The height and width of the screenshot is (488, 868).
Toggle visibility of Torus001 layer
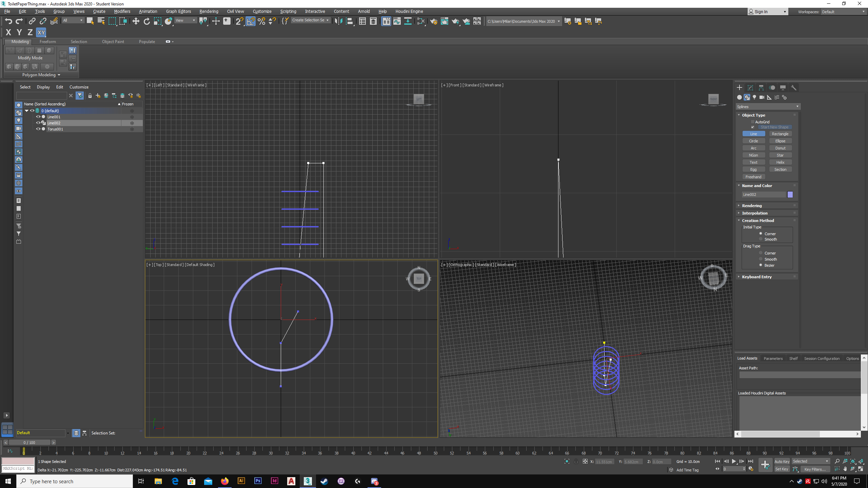[38, 129]
